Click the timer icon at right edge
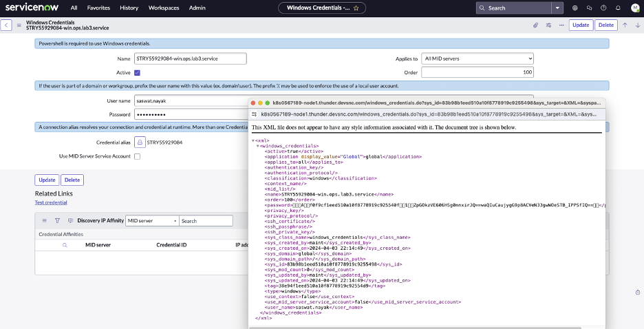 click(637, 292)
